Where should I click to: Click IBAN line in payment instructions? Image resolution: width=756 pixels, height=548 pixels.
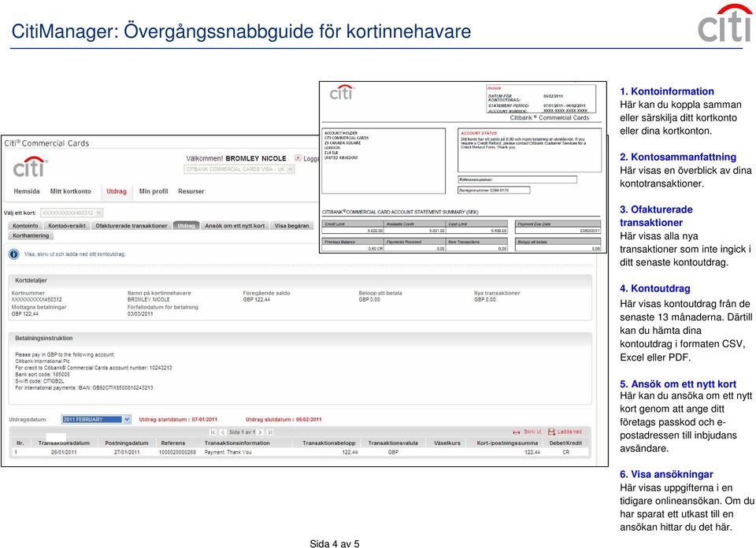tap(84, 388)
